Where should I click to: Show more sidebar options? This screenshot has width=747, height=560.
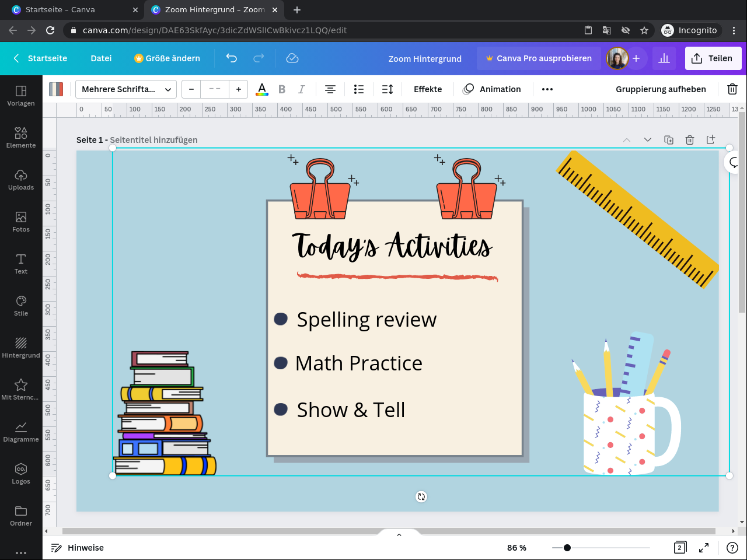click(x=21, y=552)
